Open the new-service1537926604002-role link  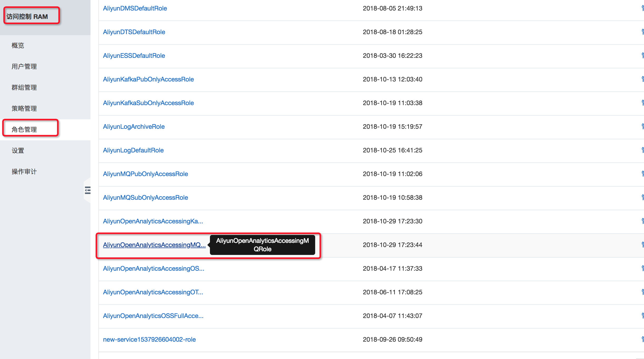[x=149, y=340]
